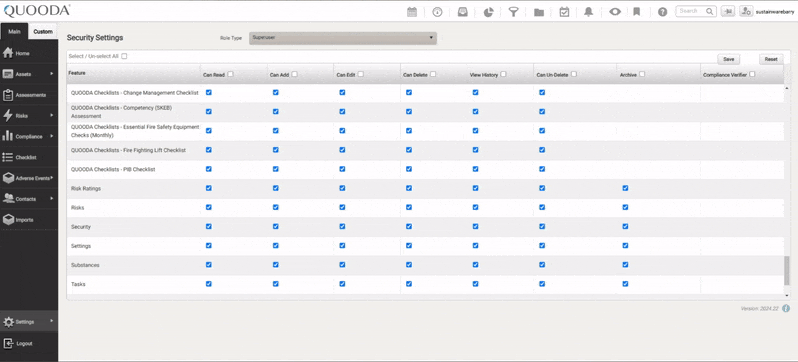The height and width of the screenshot is (362, 798).
Task: Click the Save button
Action: tap(729, 59)
